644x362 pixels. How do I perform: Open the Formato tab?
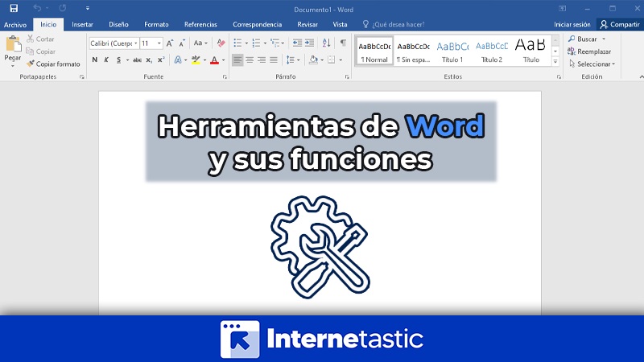156,25
